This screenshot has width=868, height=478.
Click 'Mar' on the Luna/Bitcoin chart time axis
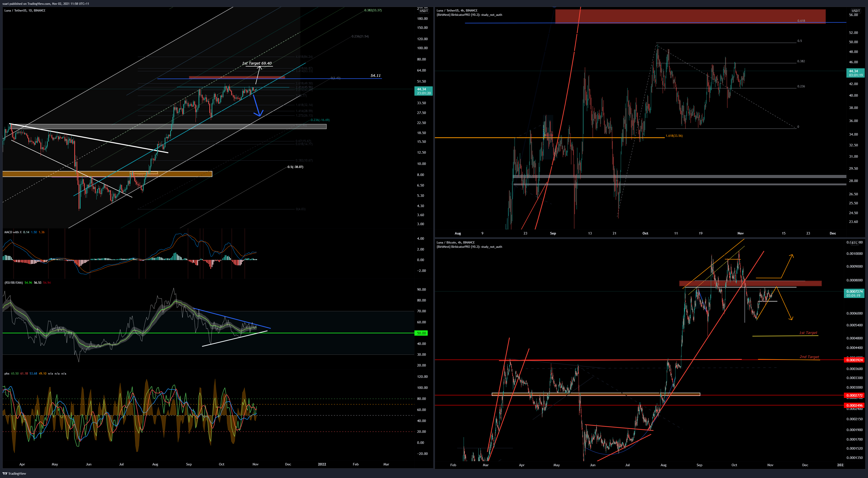485,465
